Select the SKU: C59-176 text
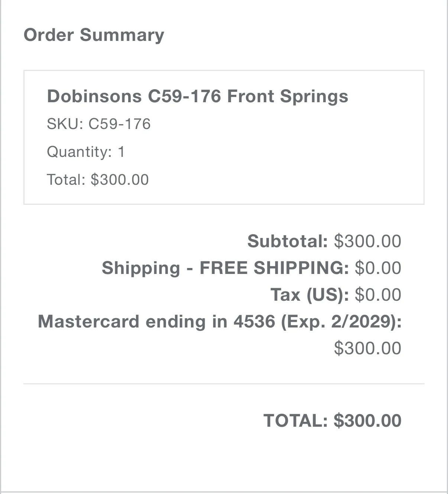The image size is (448, 494). coord(98,124)
